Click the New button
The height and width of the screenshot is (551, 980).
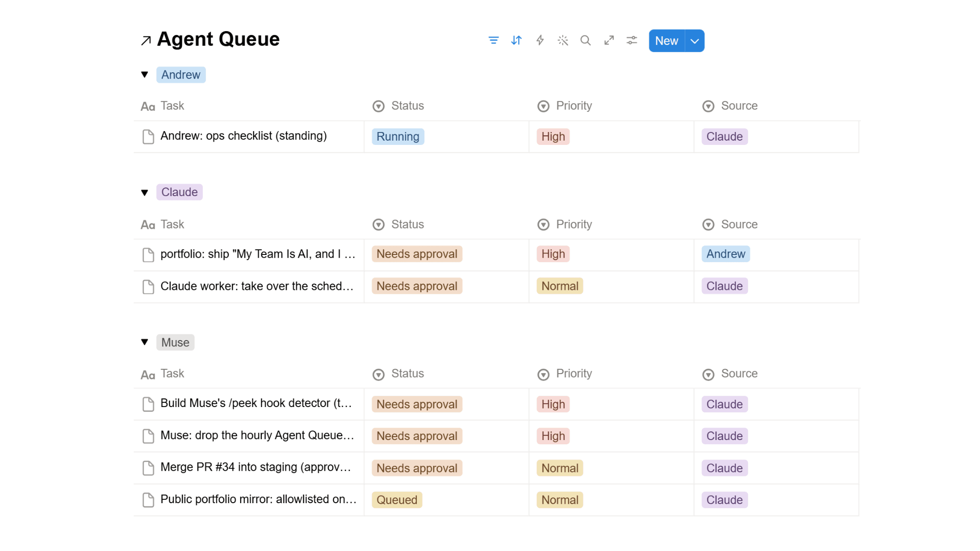point(667,41)
